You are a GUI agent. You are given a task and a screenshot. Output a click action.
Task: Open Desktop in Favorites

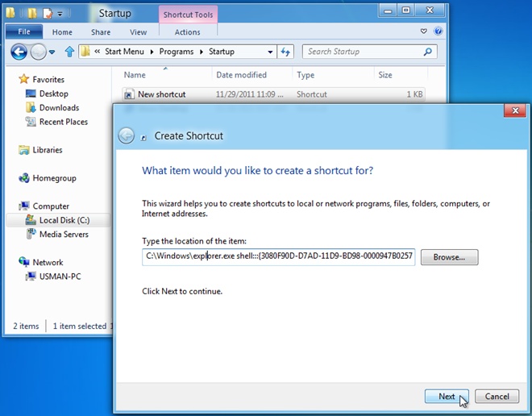[53, 94]
